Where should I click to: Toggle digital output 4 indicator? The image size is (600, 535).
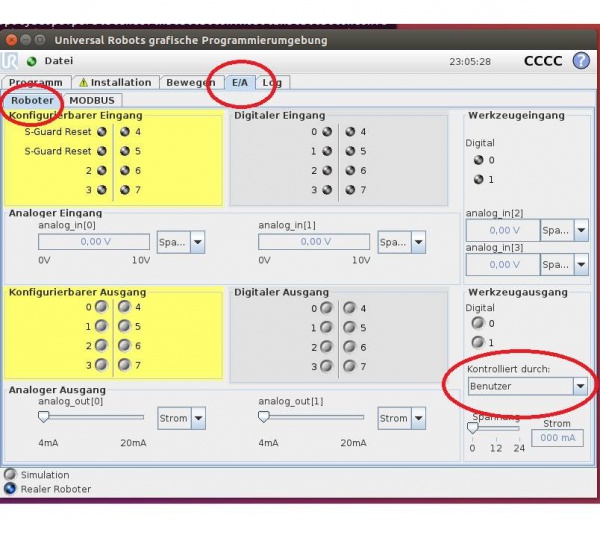(349, 308)
